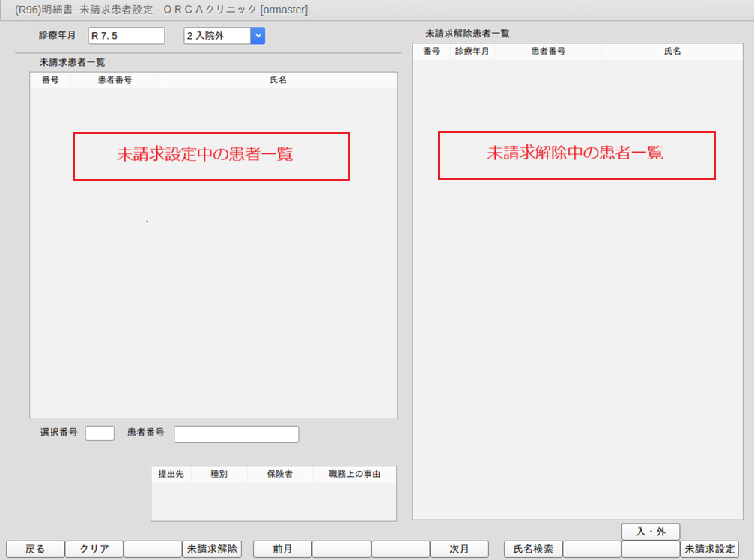Click the 診療年月 input field
This screenshot has width=754, height=560.
click(126, 35)
